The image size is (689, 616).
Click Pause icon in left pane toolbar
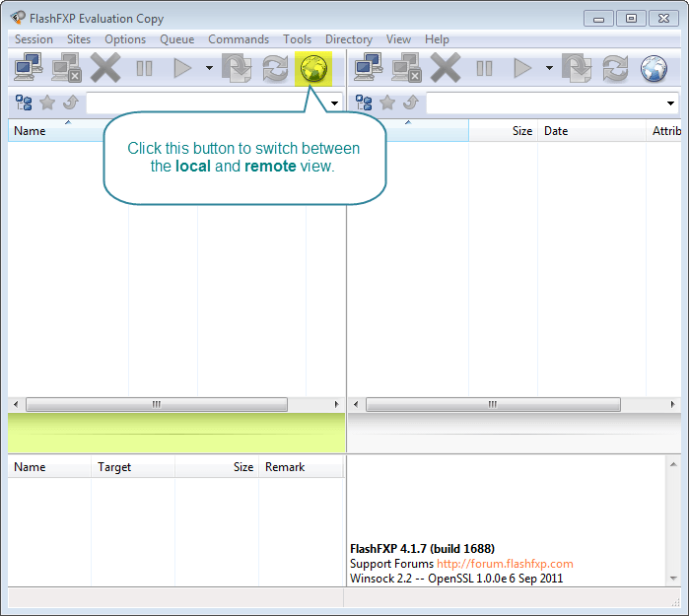coord(144,69)
